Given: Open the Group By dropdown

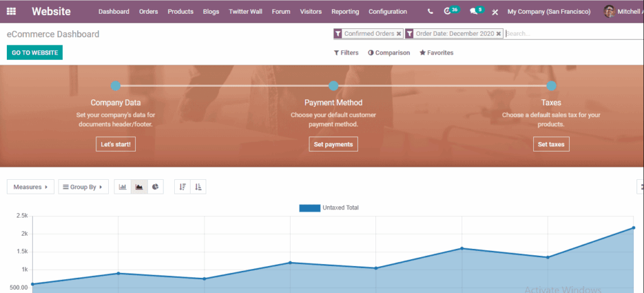Looking at the screenshot, I should (84, 187).
